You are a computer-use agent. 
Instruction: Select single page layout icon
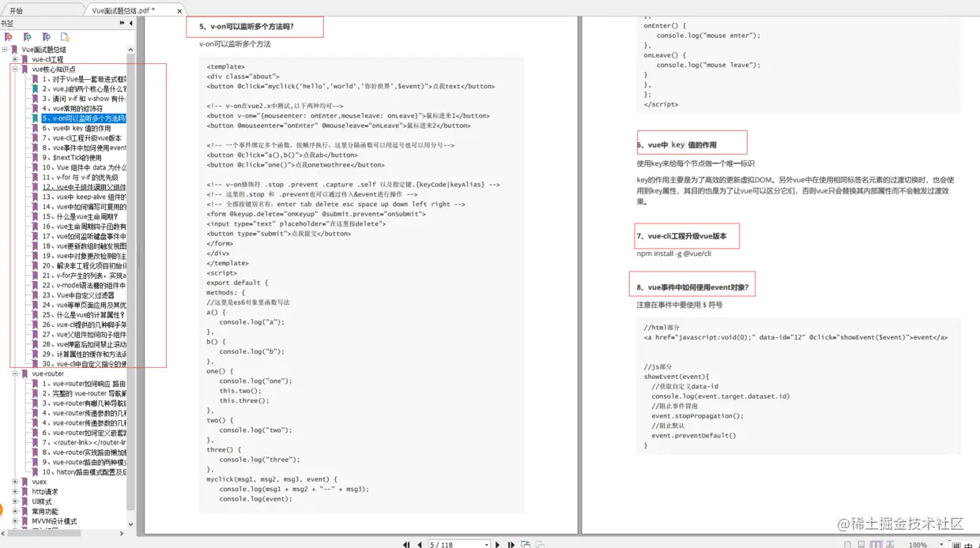(847, 544)
